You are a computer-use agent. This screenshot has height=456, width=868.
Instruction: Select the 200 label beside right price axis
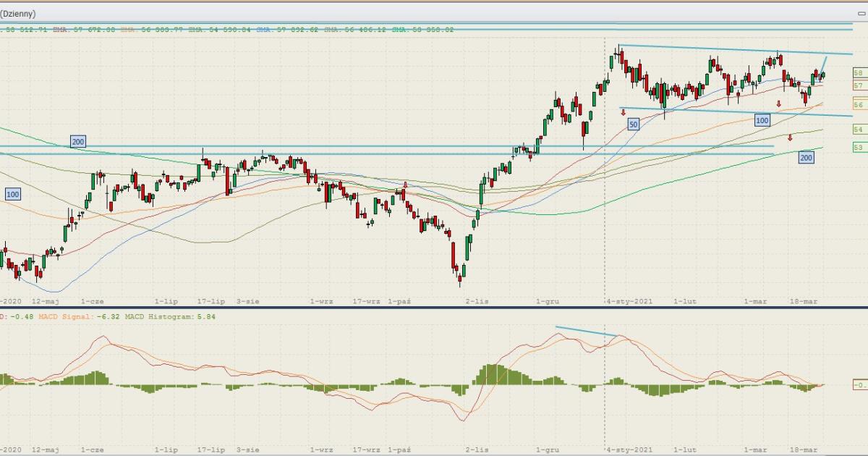coord(807,157)
